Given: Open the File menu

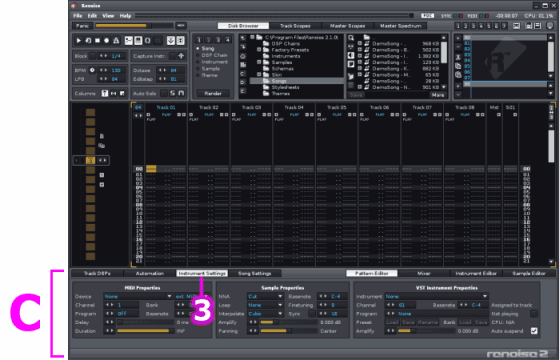Looking at the screenshot, I should click(x=78, y=16).
